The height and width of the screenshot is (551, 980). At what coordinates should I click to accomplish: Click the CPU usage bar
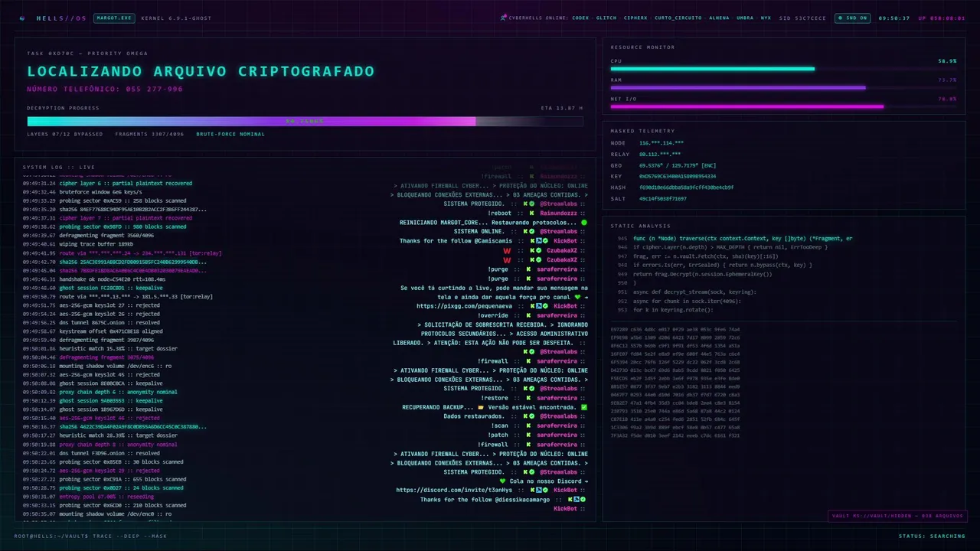point(783,69)
